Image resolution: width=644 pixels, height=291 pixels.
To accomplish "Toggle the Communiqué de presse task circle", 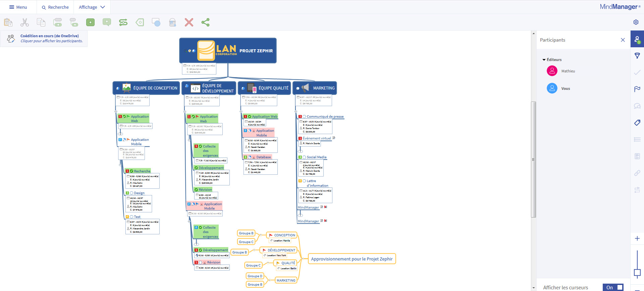I will [x=304, y=117].
